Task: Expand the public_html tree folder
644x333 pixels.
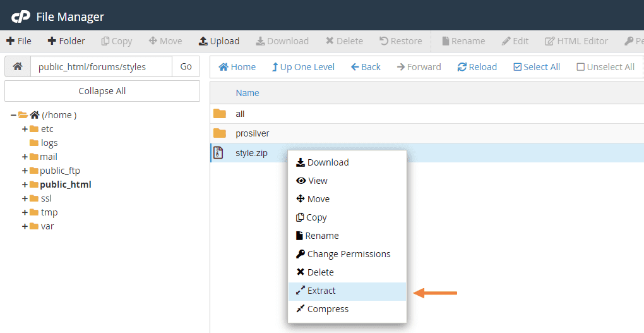Action: tap(25, 185)
